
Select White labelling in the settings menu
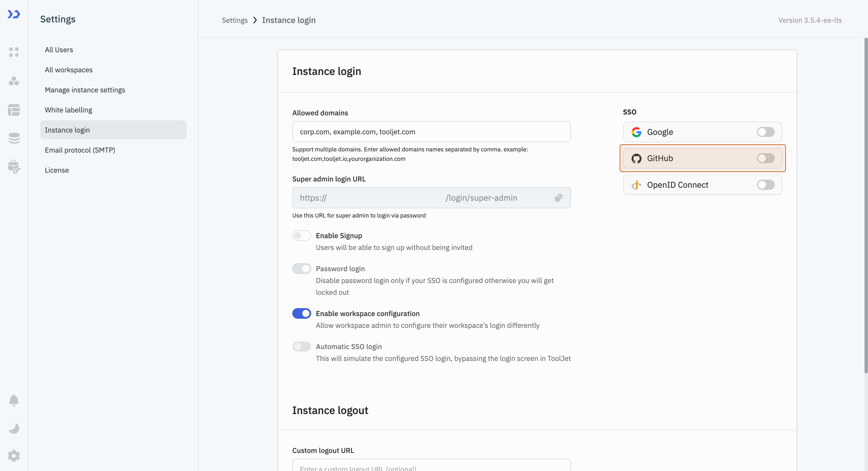[x=68, y=110]
